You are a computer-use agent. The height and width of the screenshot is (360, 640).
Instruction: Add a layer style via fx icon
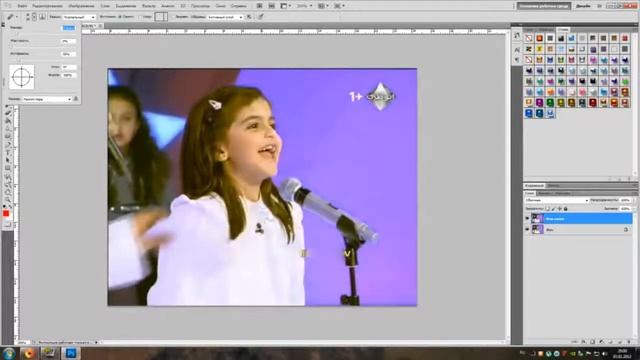(x=583, y=342)
